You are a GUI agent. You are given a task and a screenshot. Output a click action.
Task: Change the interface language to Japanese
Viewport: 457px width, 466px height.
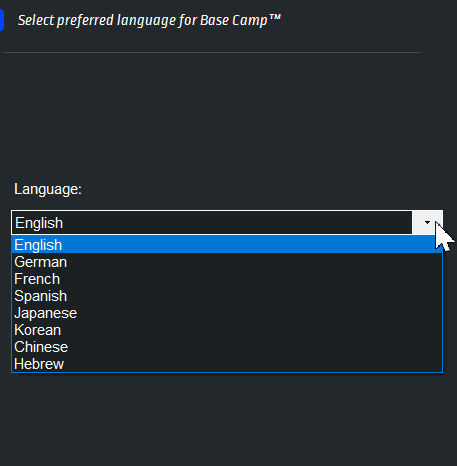pos(227,313)
